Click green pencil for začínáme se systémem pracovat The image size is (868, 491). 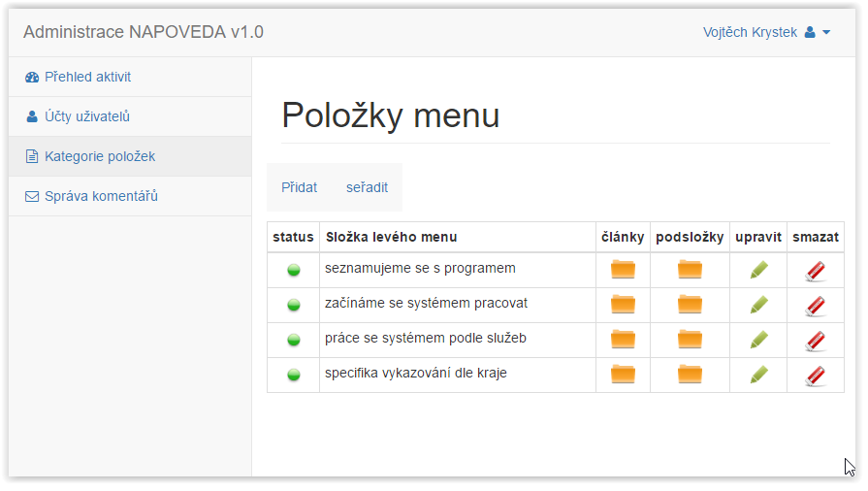[x=759, y=305]
